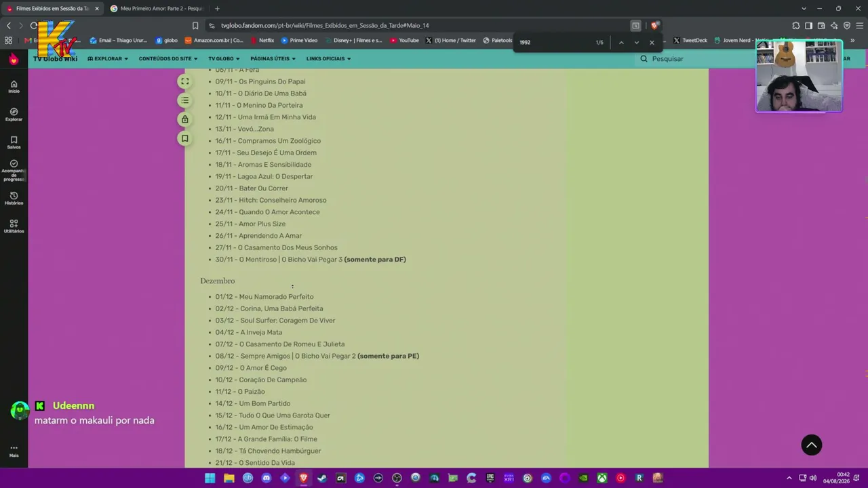Open Histórico in the left sidebar
The width and height of the screenshot is (868, 488).
pyautogui.click(x=14, y=199)
